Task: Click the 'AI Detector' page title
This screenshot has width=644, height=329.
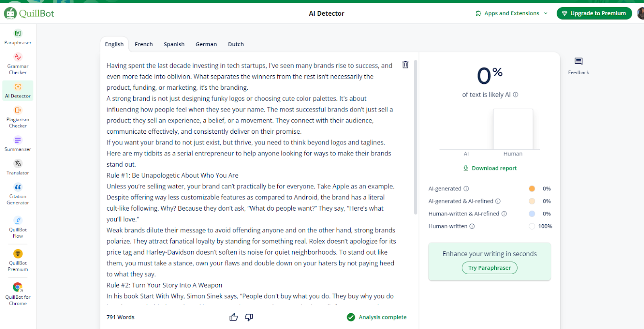Action: [x=326, y=13]
